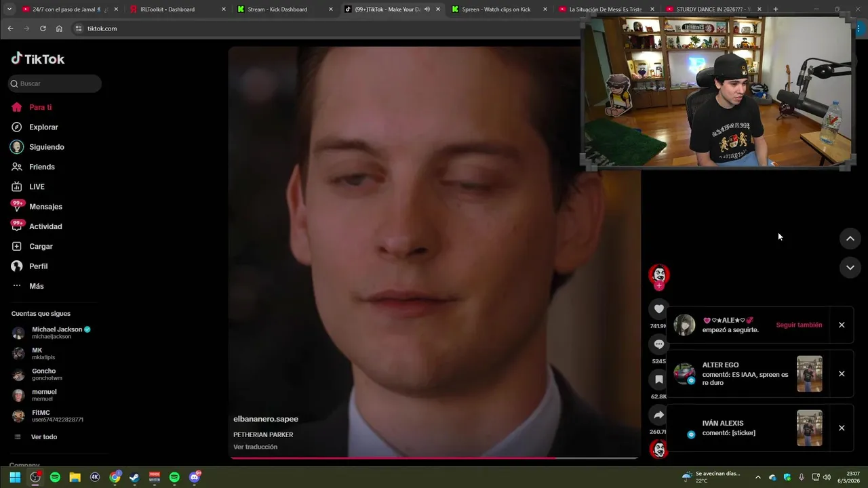Open the weather widget showing 22°C

[x=711, y=477]
